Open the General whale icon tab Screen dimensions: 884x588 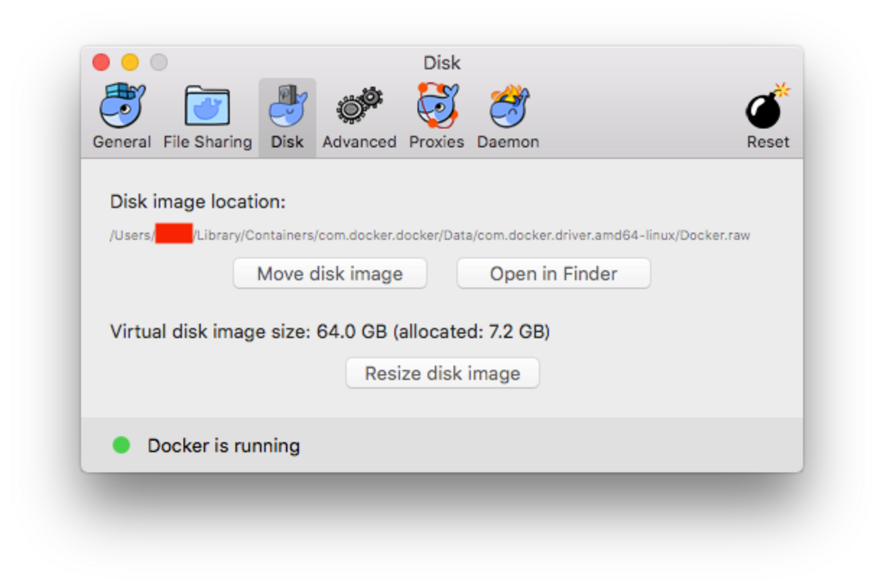click(x=122, y=106)
